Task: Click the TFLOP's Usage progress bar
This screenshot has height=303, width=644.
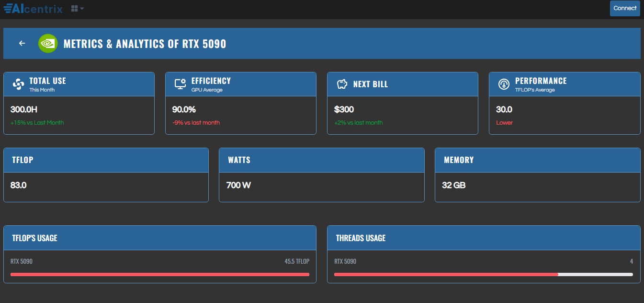Action: [160, 274]
